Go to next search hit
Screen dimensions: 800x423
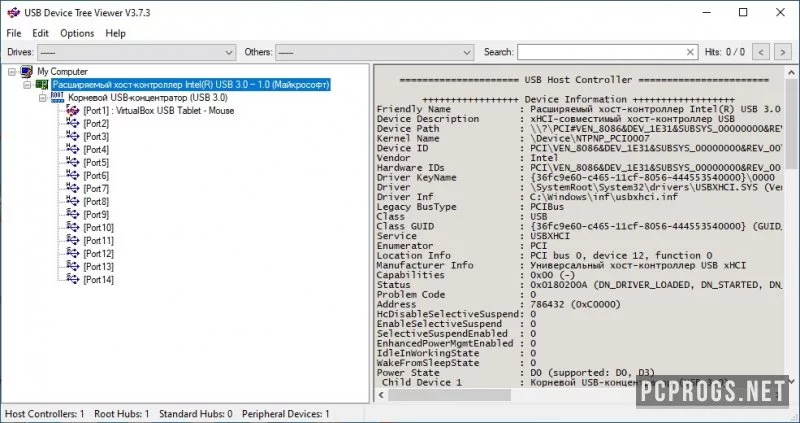tap(783, 52)
